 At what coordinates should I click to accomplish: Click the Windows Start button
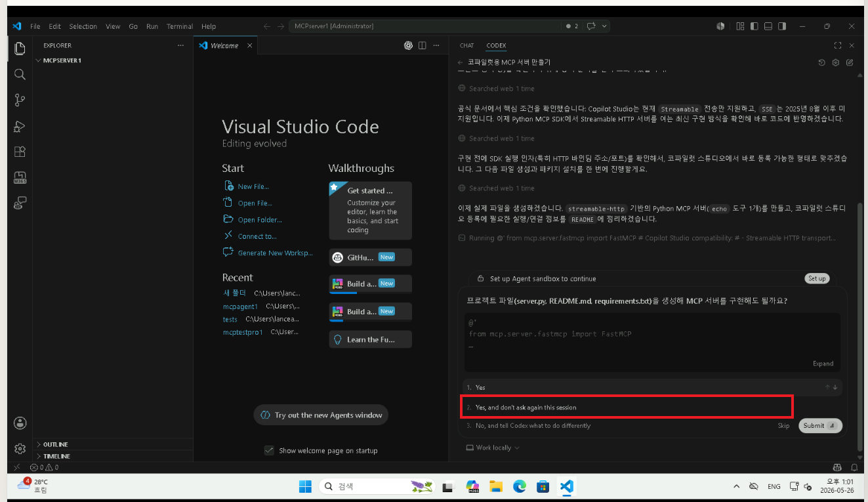(305, 486)
